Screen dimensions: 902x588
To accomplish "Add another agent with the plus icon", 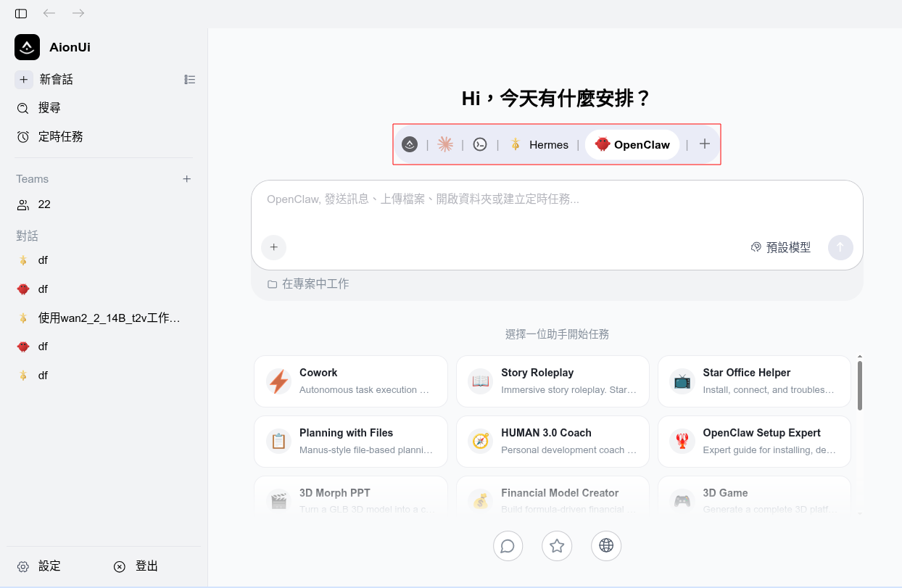I will click(x=705, y=144).
